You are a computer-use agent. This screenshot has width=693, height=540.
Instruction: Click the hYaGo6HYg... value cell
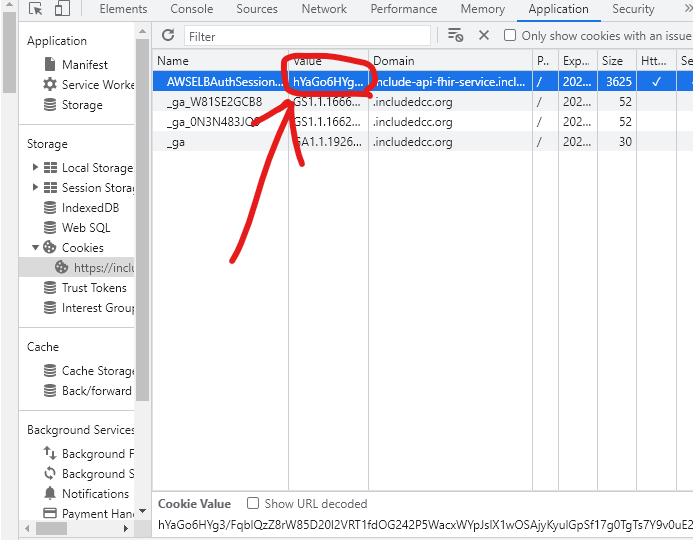click(328, 81)
